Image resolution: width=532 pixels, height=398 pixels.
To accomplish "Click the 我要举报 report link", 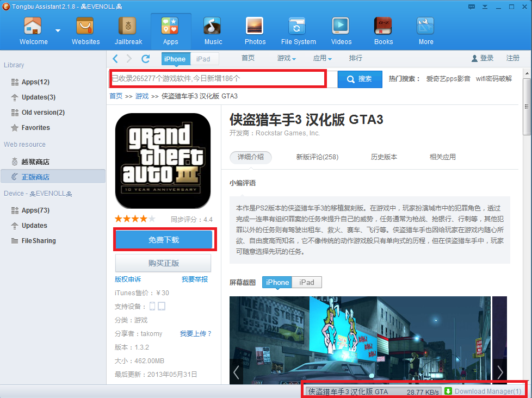I will 195,279.
